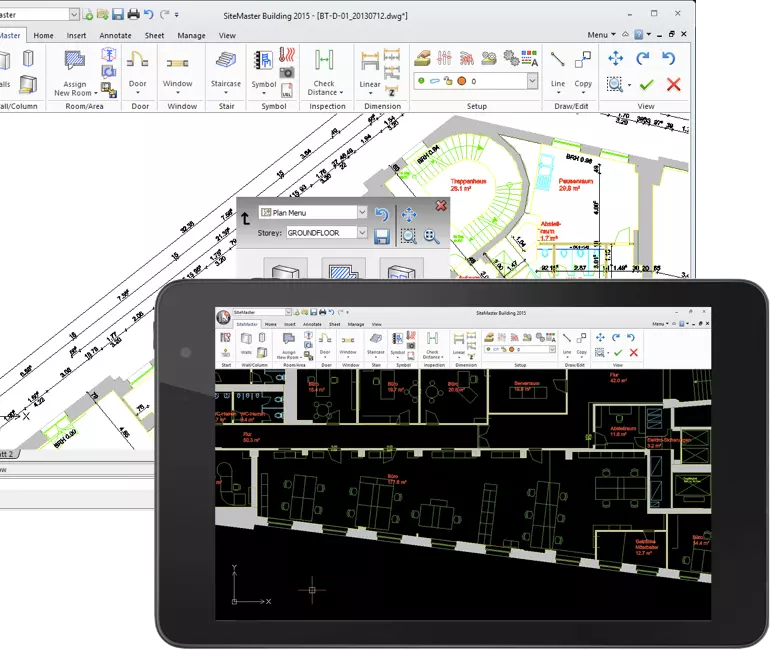
Task: Click the Z height dimension icon
Action: point(391,91)
